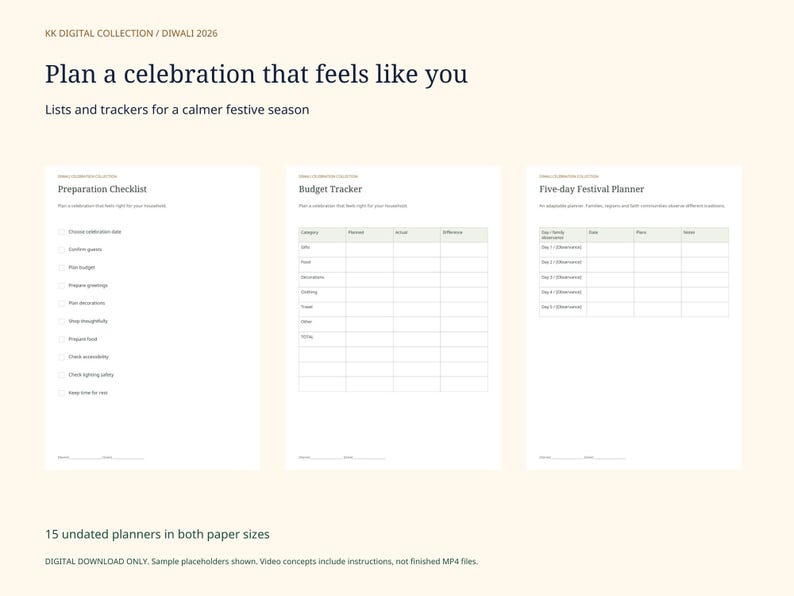Click the Festival Planner tagline about different traditions
This screenshot has height=596, width=794.
[x=632, y=206]
